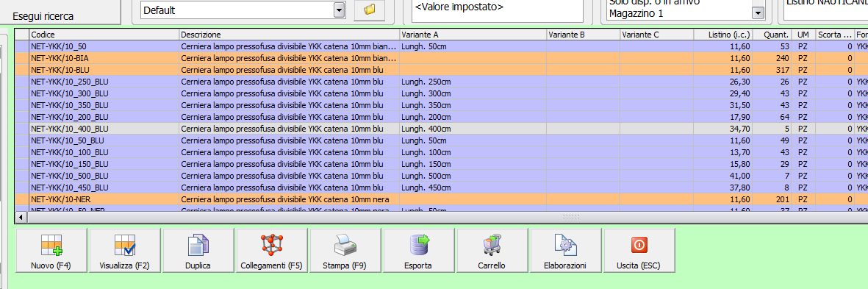868x289 pixels.
Task: Click price cell 26,30
Action: 723,82
